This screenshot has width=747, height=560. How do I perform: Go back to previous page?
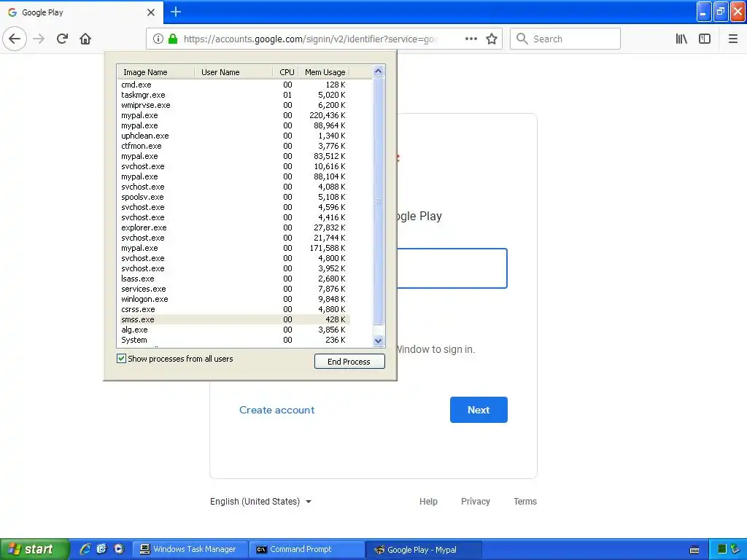[15, 39]
